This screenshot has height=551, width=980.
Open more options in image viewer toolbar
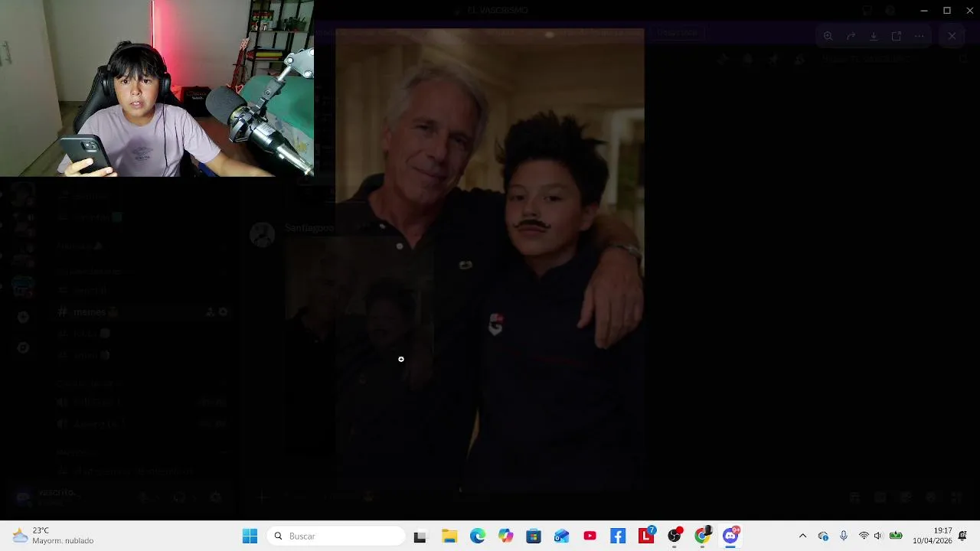pos(920,36)
